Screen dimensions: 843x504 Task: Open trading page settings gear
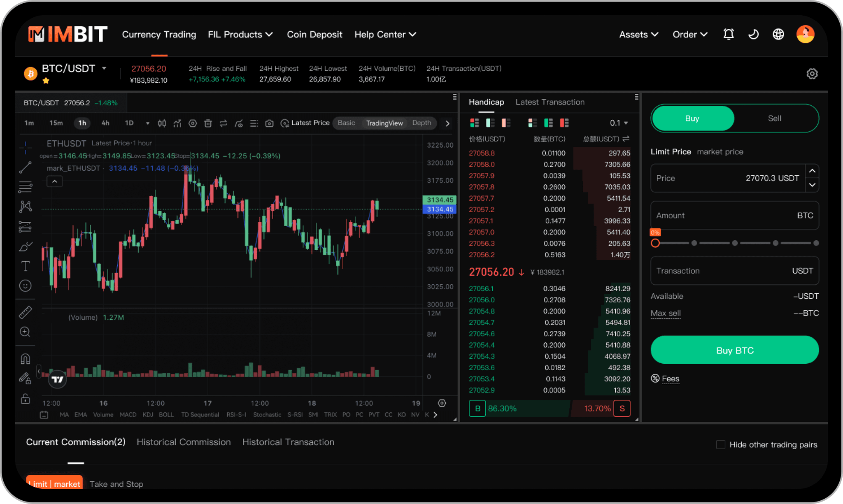[812, 74]
